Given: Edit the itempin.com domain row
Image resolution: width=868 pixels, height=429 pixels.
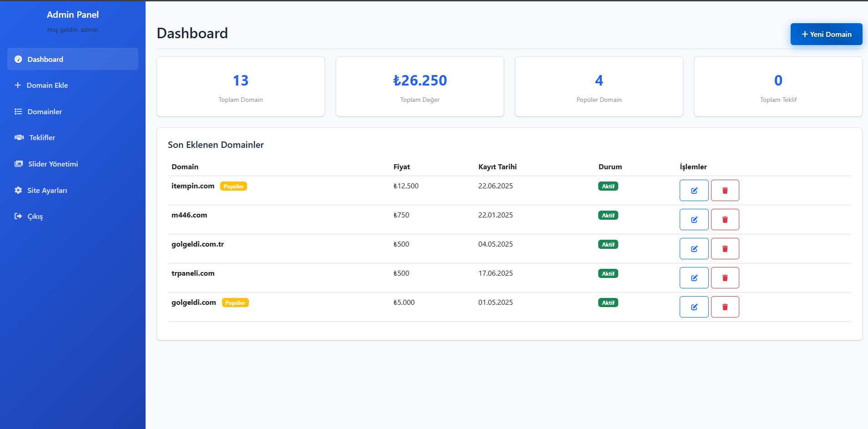Looking at the screenshot, I should (694, 191).
